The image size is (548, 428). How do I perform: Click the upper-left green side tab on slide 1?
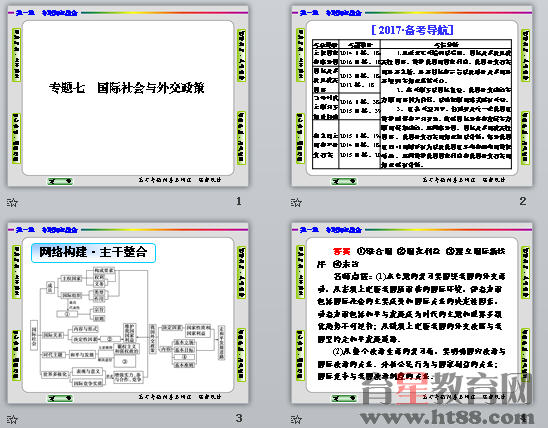(x=16, y=55)
